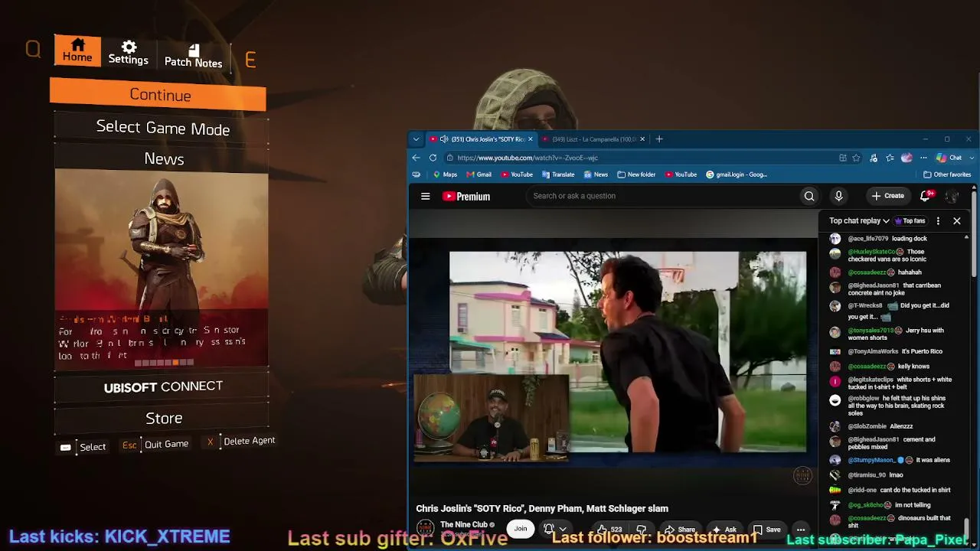Open the YouTube guide hamburger menu

click(426, 196)
